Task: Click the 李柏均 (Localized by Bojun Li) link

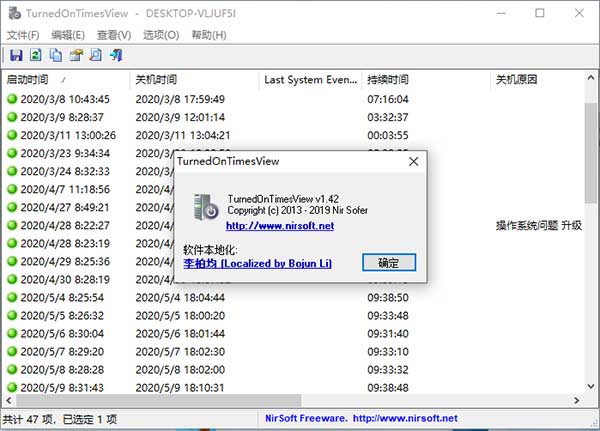Action: pos(257,263)
